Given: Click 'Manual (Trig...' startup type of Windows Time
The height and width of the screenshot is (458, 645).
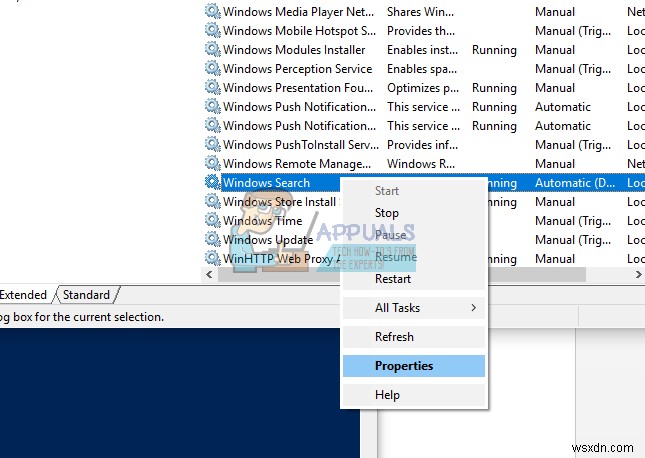Looking at the screenshot, I should (573, 221).
